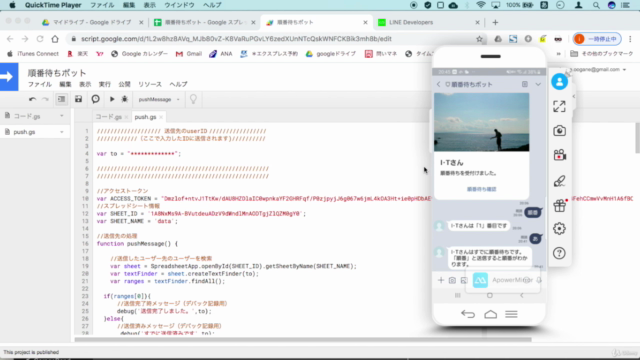Image resolution: width=640 pixels, height=360 pixels.
Task: Open ApowerMirror help question mark icon
Action: coord(559,253)
